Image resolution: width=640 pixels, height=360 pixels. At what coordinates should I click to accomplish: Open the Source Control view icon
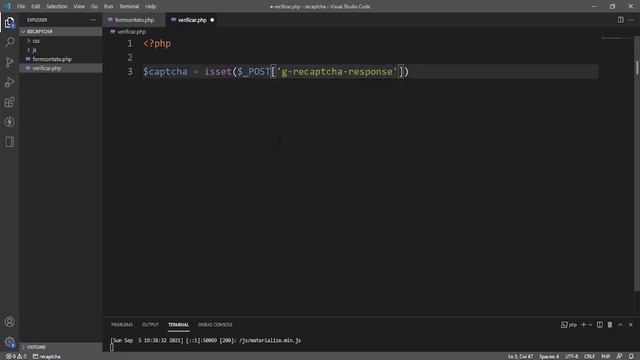pos(9,62)
